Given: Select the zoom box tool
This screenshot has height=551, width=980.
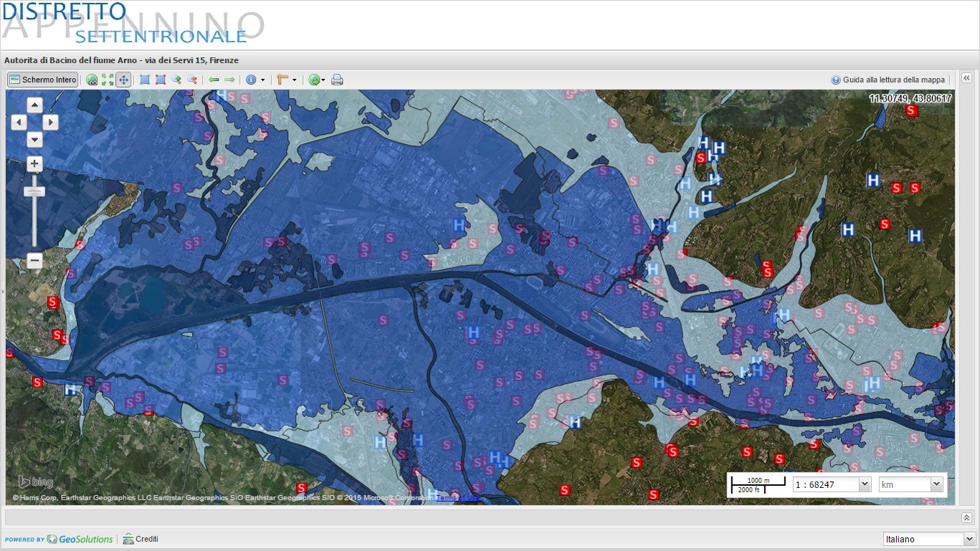Looking at the screenshot, I should [x=145, y=80].
